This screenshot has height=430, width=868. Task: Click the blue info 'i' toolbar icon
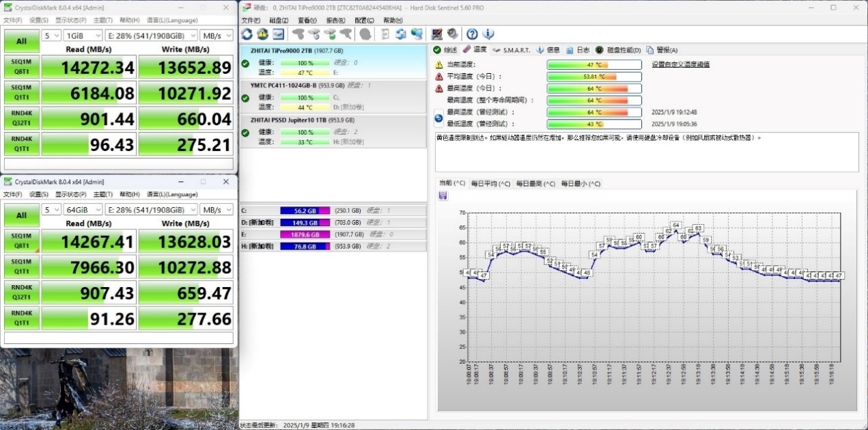click(x=488, y=34)
